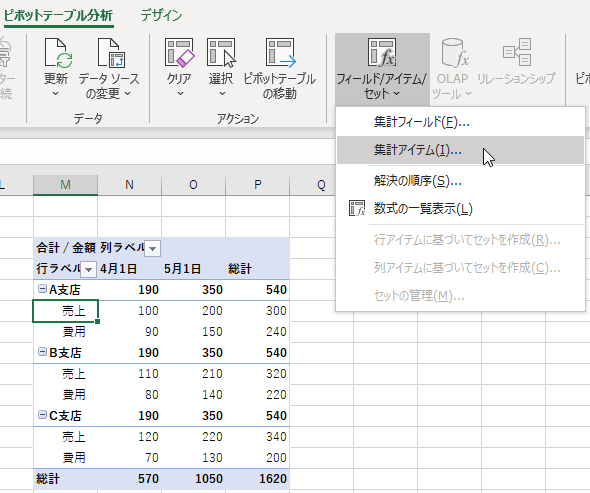590x493 pixels.
Task: Click the grand total 1050 cell
Action: point(193,479)
